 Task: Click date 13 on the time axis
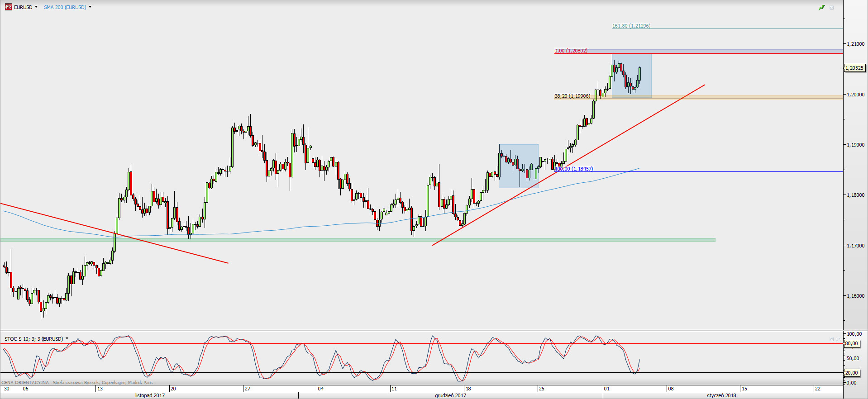(100, 389)
